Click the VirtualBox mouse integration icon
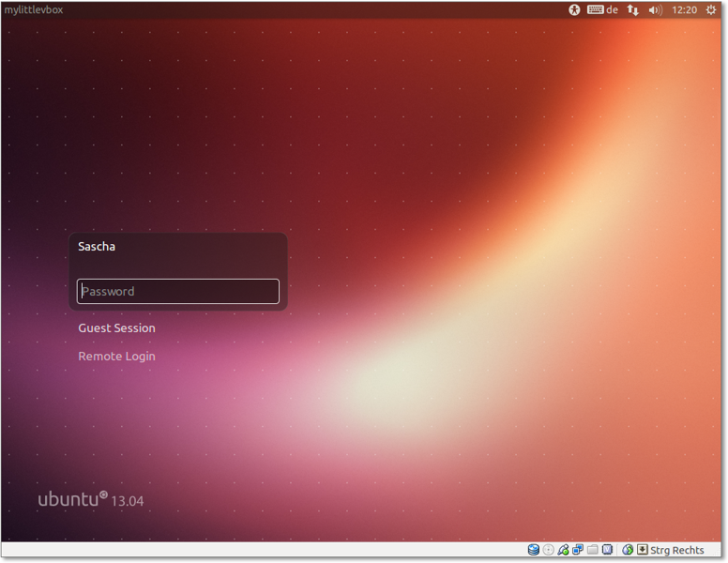 pos(627,551)
